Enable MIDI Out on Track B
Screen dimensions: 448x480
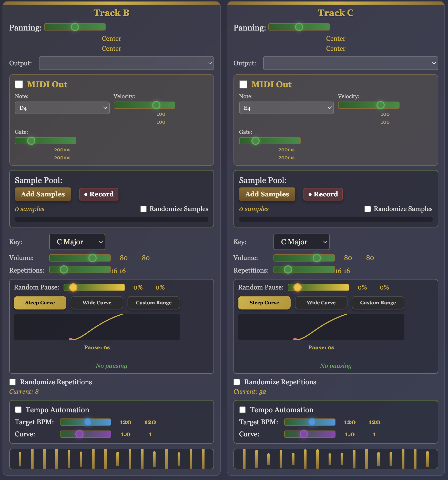point(19,84)
